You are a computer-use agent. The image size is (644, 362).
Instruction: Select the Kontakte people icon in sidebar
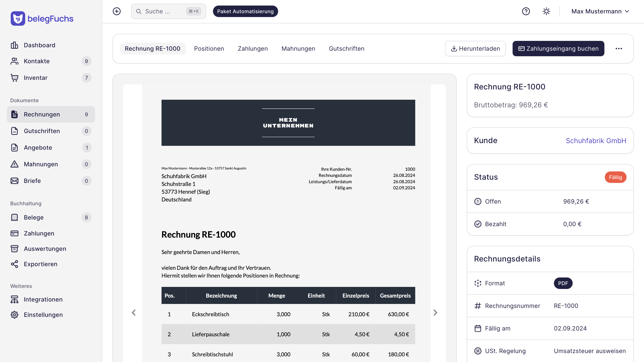coord(14,61)
